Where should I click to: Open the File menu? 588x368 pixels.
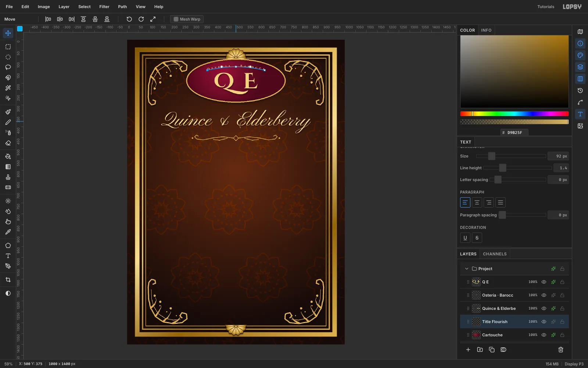9,7
